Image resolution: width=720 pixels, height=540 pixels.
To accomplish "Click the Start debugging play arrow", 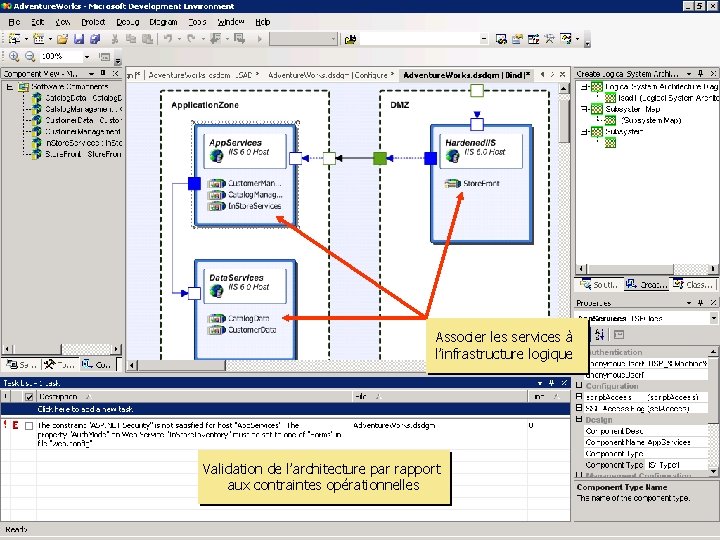I will click(x=259, y=39).
